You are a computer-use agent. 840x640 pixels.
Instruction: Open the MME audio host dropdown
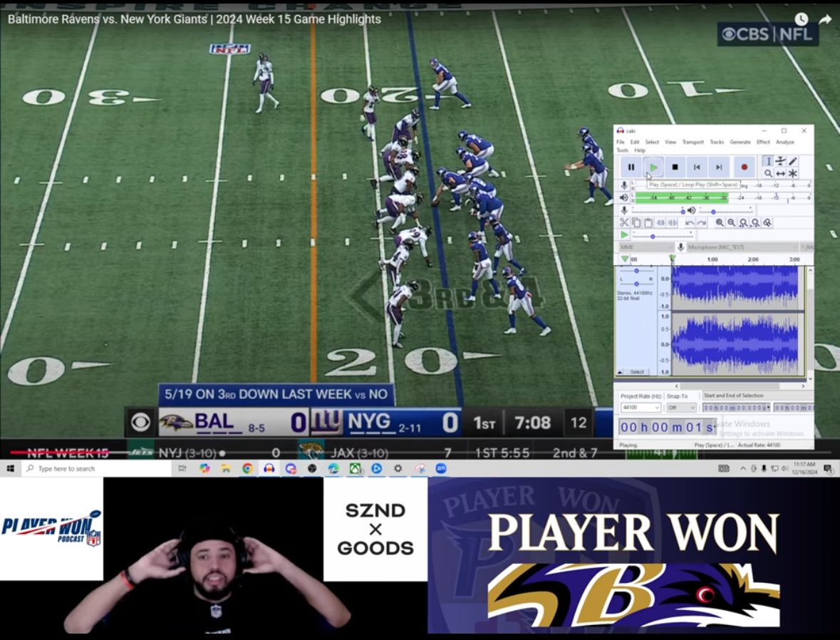647,247
